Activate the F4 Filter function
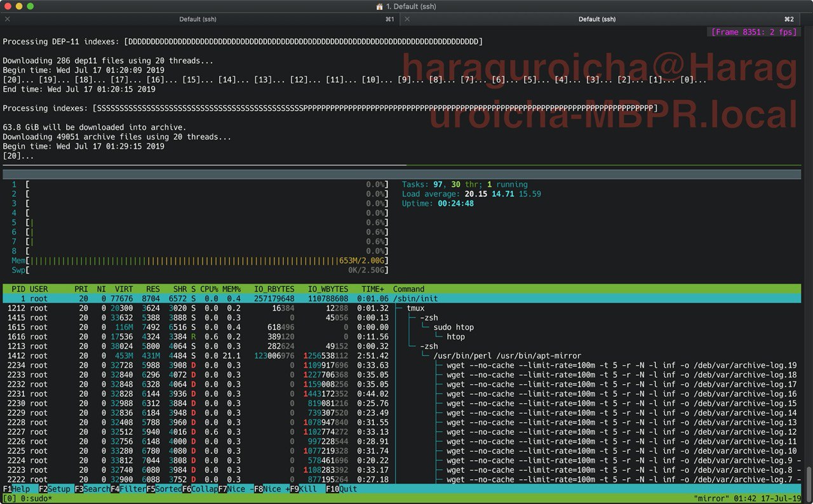The height and width of the screenshot is (504, 813). tap(129, 489)
